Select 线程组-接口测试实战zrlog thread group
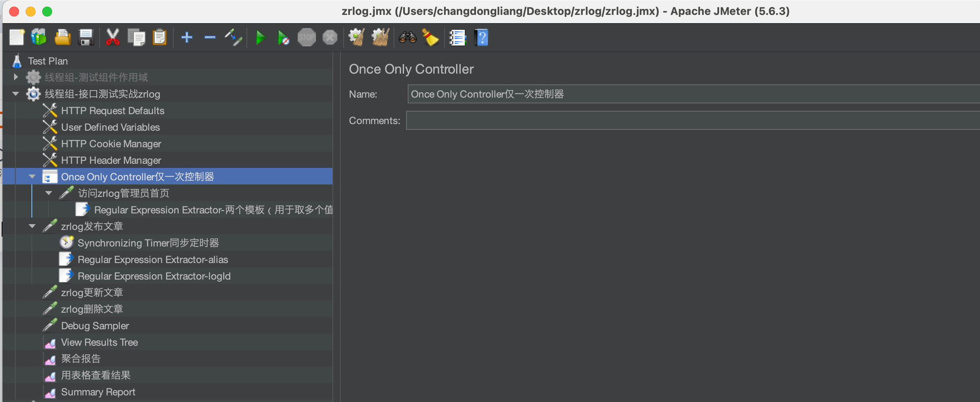Screen dimensions: 980x402 pyautogui.click(x=102, y=94)
